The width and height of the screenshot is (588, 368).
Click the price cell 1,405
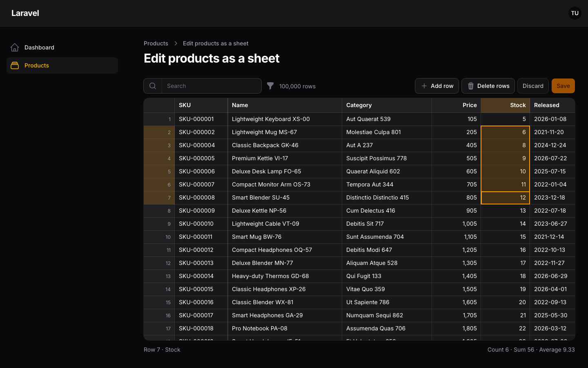point(456,276)
